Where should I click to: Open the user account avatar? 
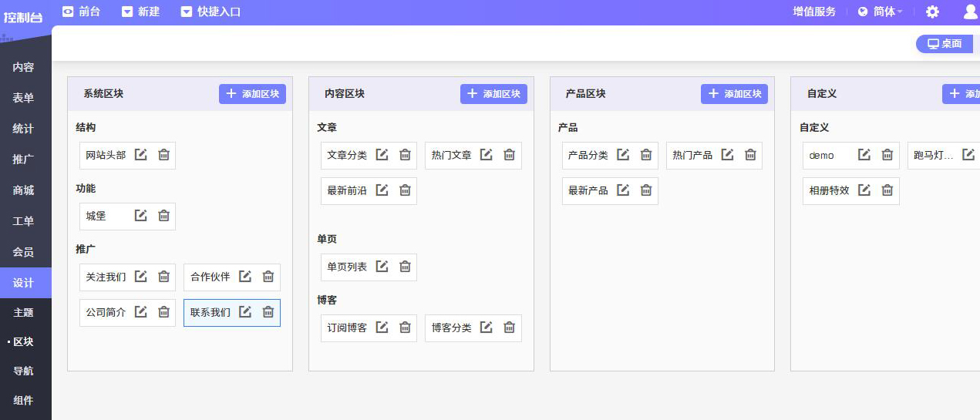971,12
